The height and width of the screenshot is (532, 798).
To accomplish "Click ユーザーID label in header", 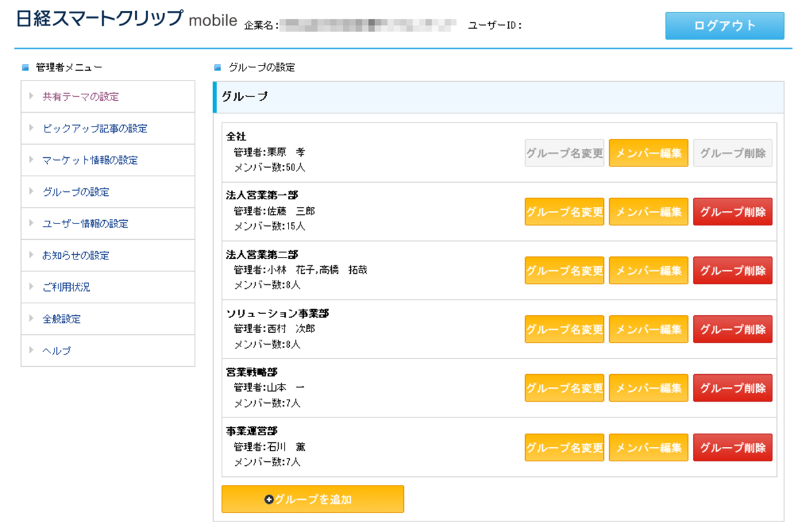I will point(495,26).
